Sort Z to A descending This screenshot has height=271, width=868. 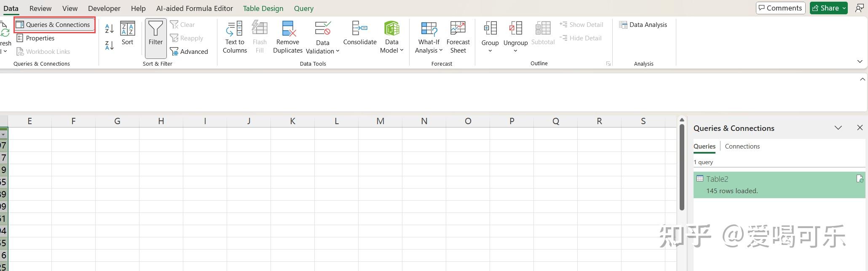pos(109,45)
